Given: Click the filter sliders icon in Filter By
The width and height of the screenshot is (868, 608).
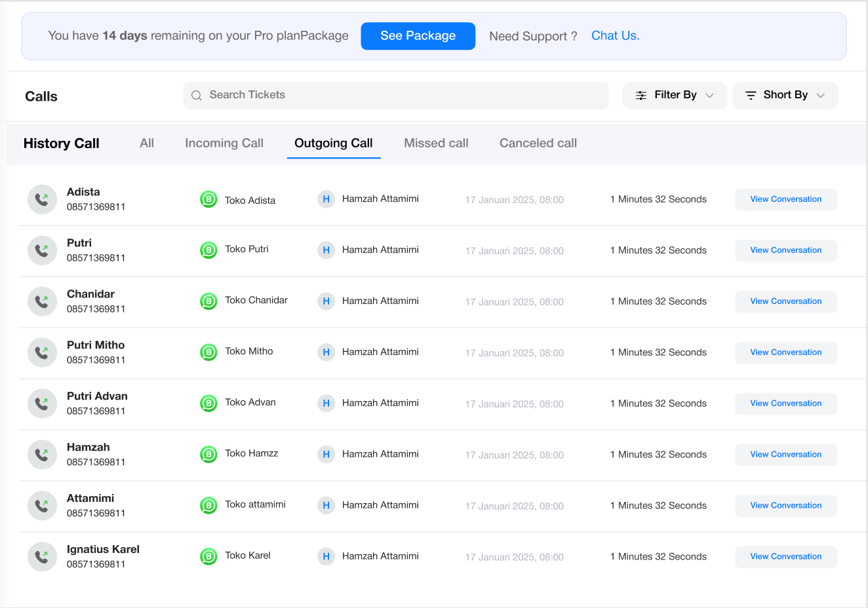Looking at the screenshot, I should (x=641, y=96).
